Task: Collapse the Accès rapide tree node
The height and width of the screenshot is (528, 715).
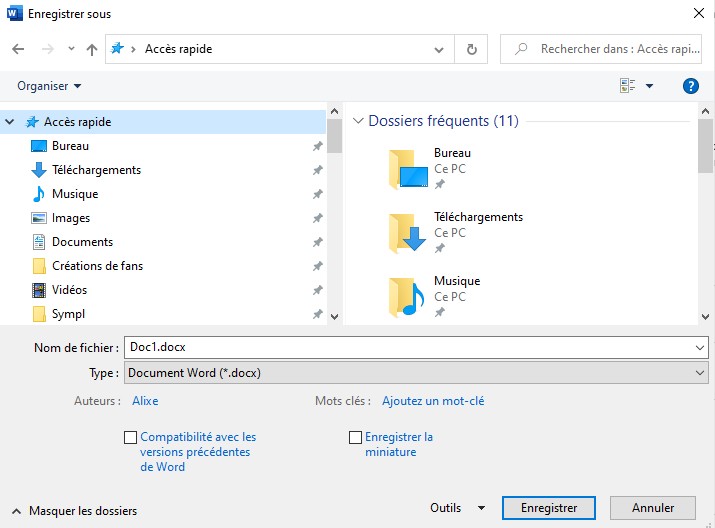Action: click(11, 122)
